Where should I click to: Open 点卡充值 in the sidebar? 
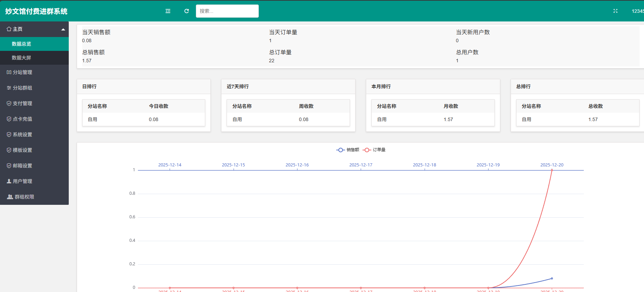click(x=22, y=119)
